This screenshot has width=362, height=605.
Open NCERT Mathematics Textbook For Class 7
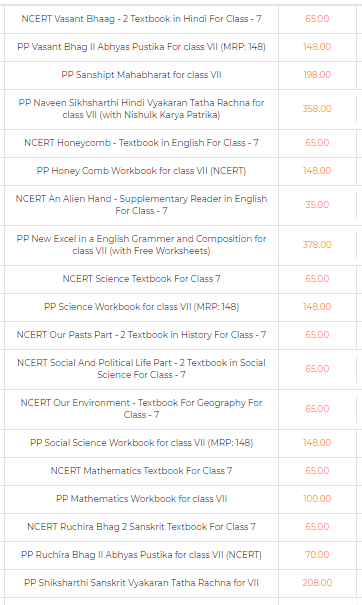coord(141,471)
